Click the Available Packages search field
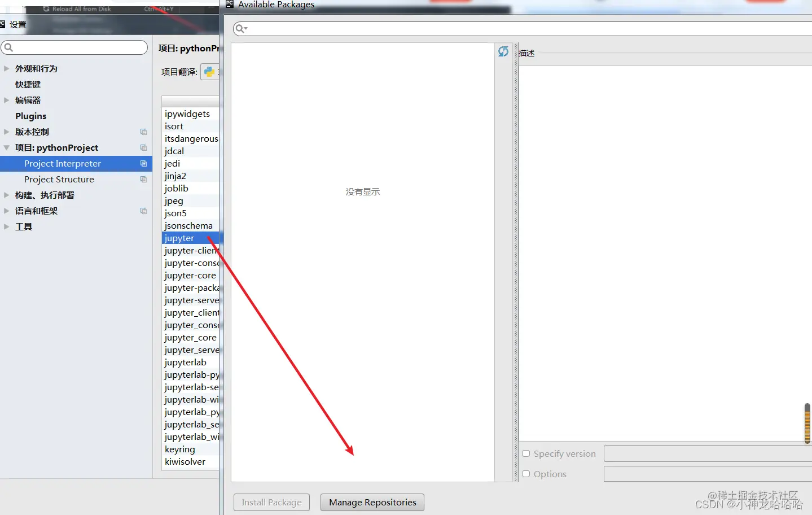This screenshot has height=515, width=812. point(523,29)
